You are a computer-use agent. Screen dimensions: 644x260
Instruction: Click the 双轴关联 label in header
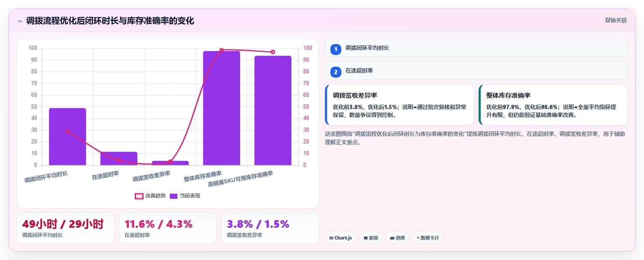click(615, 21)
